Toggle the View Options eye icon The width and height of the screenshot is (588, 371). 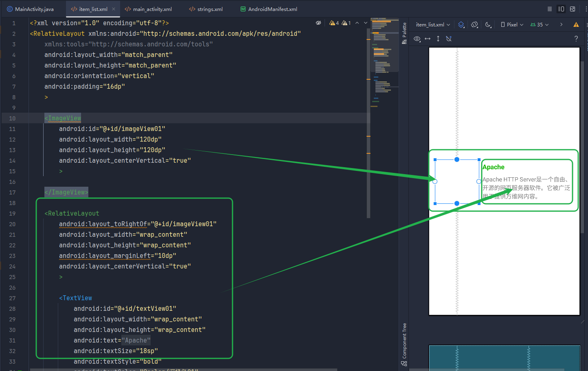pos(417,39)
